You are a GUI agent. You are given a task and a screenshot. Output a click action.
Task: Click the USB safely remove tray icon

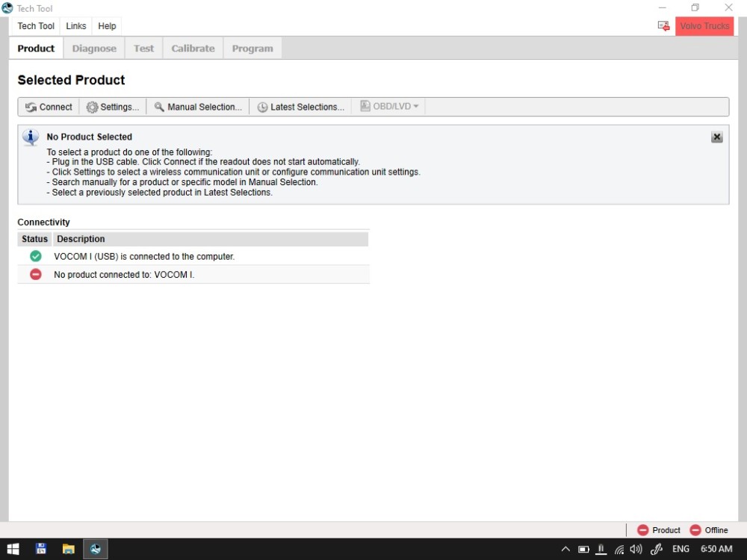[x=601, y=549]
